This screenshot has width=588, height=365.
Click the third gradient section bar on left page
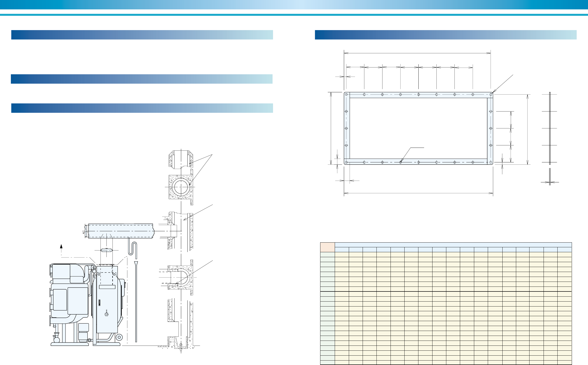pyautogui.click(x=142, y=108)
